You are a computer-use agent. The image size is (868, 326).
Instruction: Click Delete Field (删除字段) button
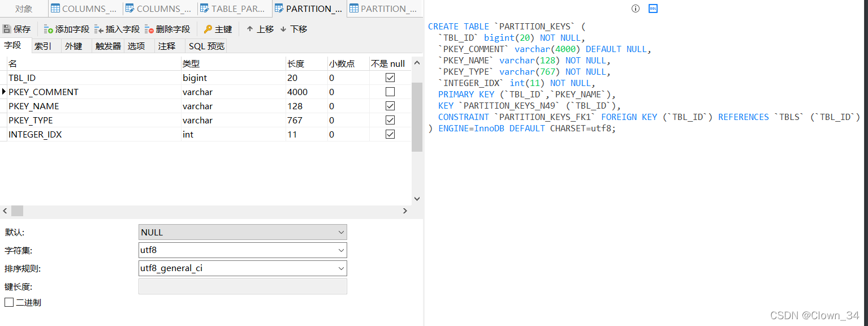[167, 29]
